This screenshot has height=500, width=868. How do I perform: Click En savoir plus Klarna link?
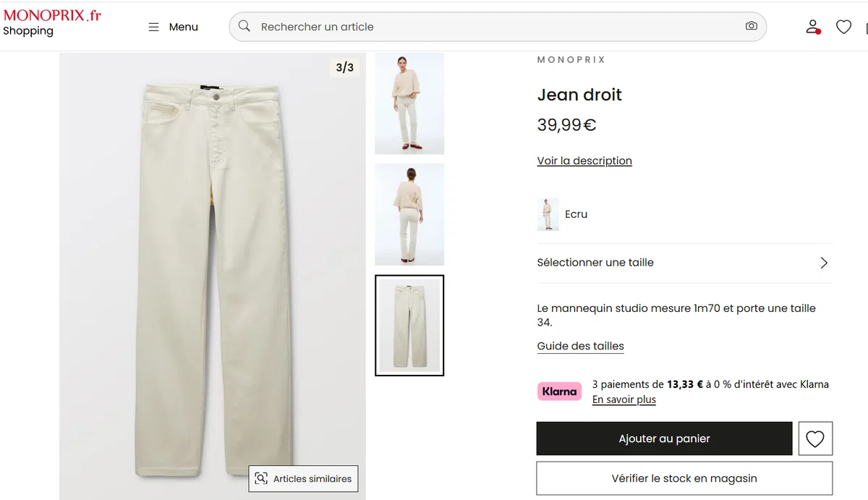(x=624, y=399)
